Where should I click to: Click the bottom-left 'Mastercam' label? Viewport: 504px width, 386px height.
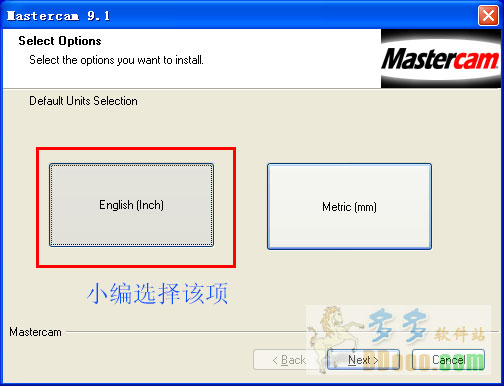(x=35, y=332)
